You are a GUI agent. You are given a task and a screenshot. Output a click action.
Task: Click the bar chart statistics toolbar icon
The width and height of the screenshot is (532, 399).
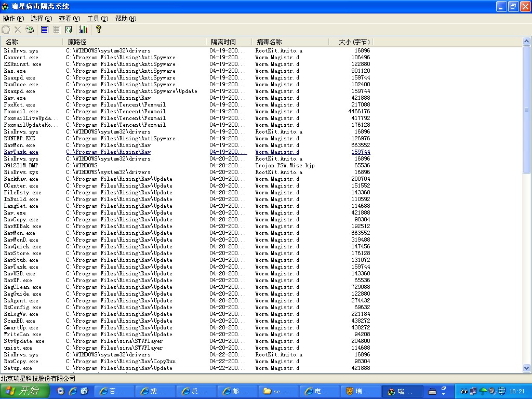(x=84, y=30)
